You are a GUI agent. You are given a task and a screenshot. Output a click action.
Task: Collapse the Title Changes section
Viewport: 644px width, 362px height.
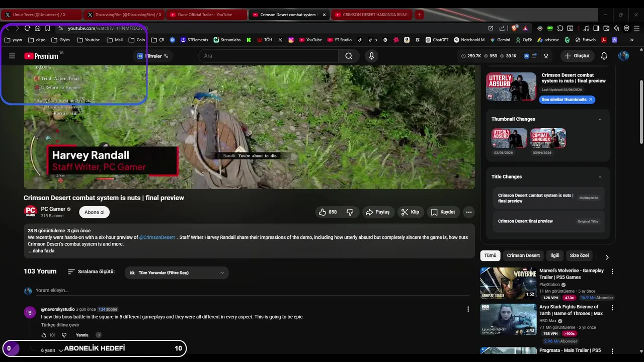click(x=600, y=176)
